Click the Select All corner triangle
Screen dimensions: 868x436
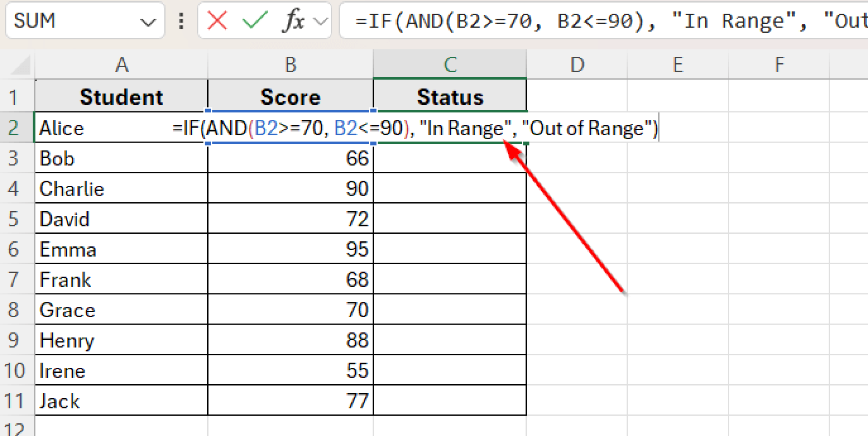20,65
